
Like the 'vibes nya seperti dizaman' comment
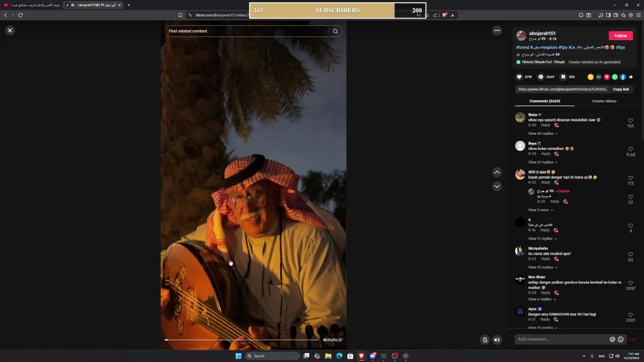point(630,121)
